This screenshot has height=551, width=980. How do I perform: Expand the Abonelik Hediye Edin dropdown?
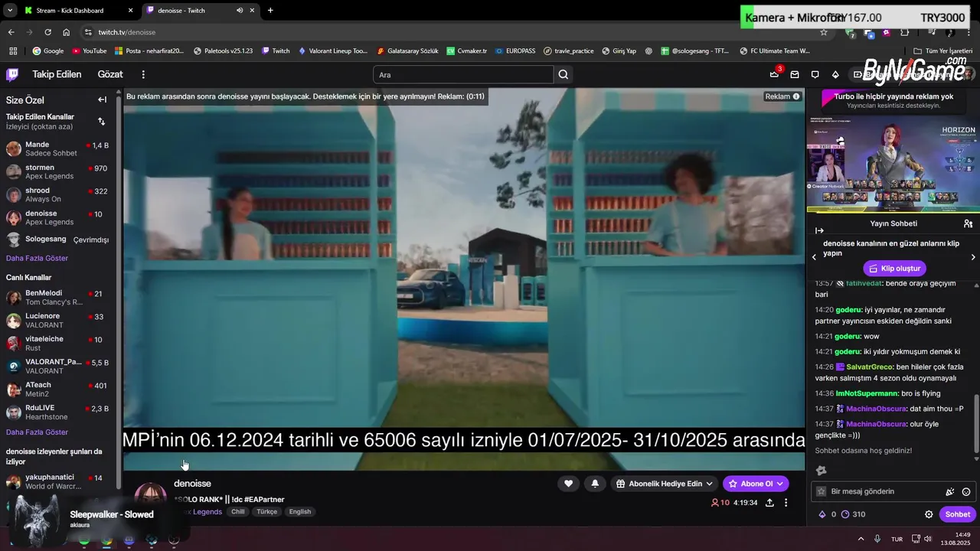click(x=710, y=484)
